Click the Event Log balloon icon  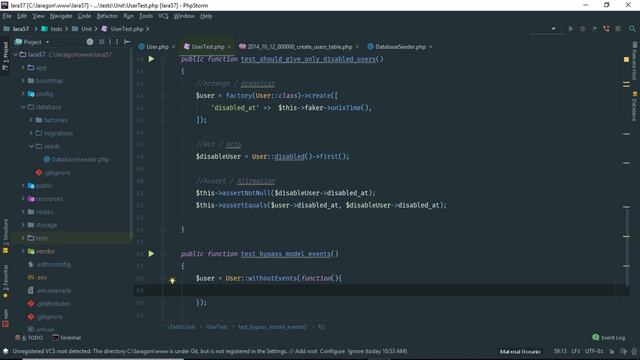tap(596, 337)
